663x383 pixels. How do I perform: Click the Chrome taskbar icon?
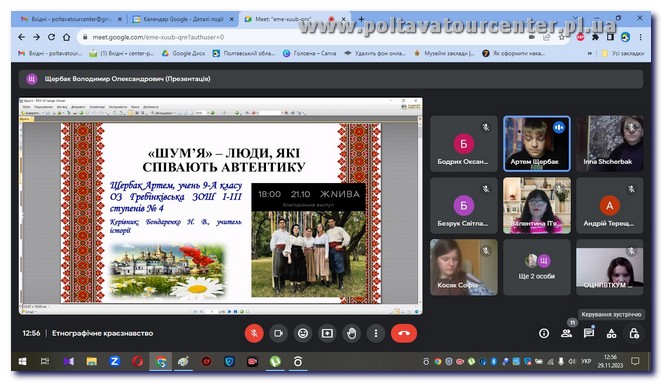pyautogui.click(x=160, y=361)
